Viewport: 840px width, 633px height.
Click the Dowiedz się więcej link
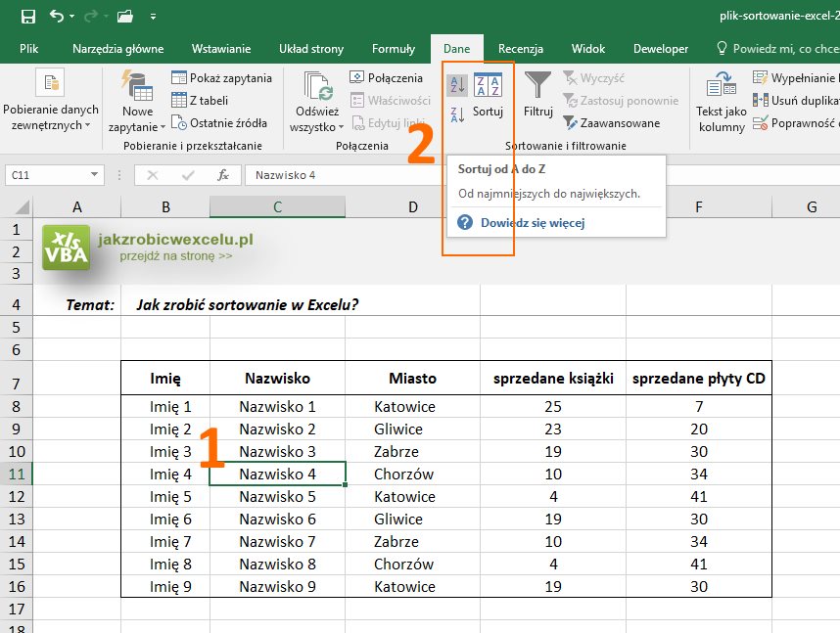click(532, 223)
